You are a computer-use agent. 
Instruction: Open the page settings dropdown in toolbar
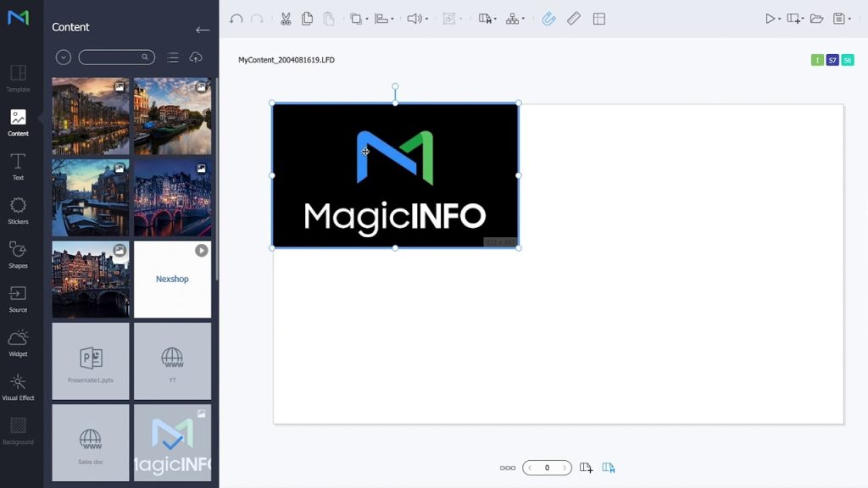[x=487, y=19]
